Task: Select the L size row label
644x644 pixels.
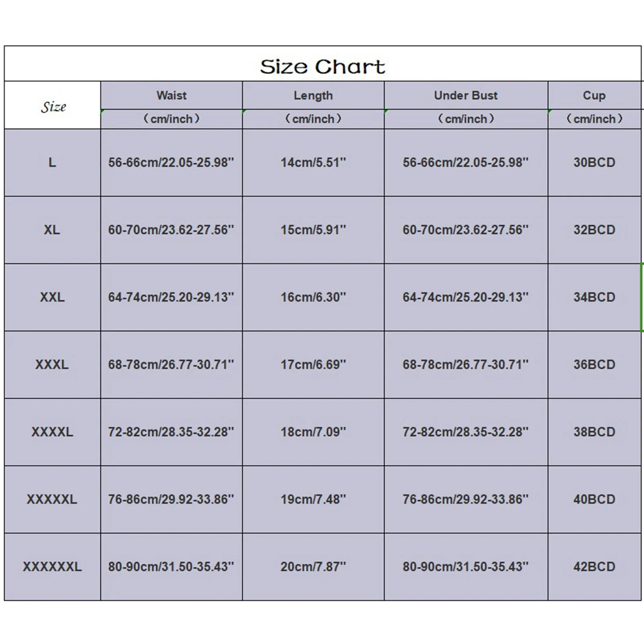Action: (x=52, y=163)
